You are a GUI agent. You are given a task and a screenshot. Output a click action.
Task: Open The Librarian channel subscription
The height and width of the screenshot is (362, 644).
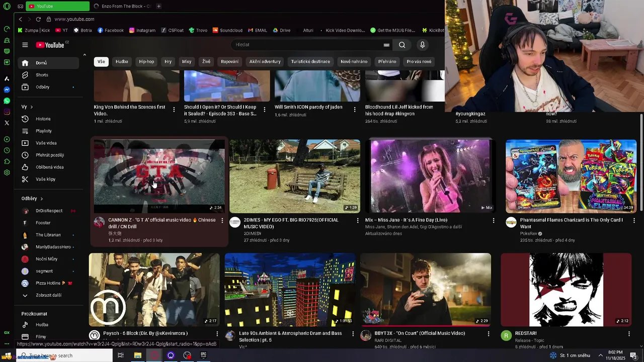click(48, 235)
